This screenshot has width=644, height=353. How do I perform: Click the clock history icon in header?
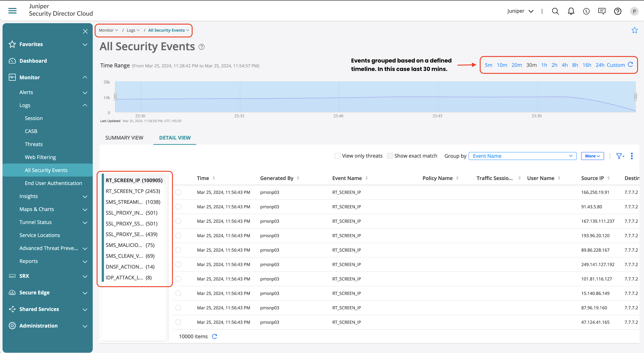[586, 11]
